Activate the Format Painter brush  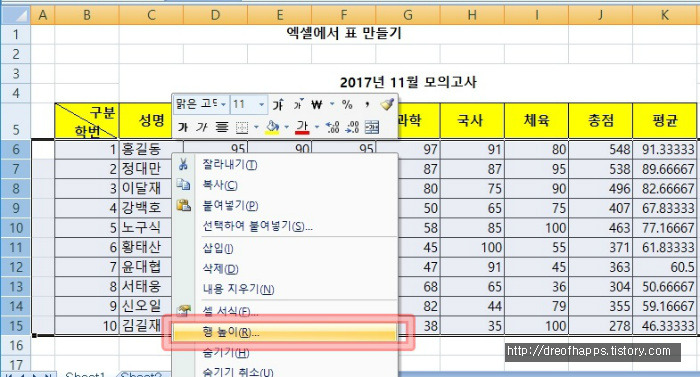tap(387, 105)
